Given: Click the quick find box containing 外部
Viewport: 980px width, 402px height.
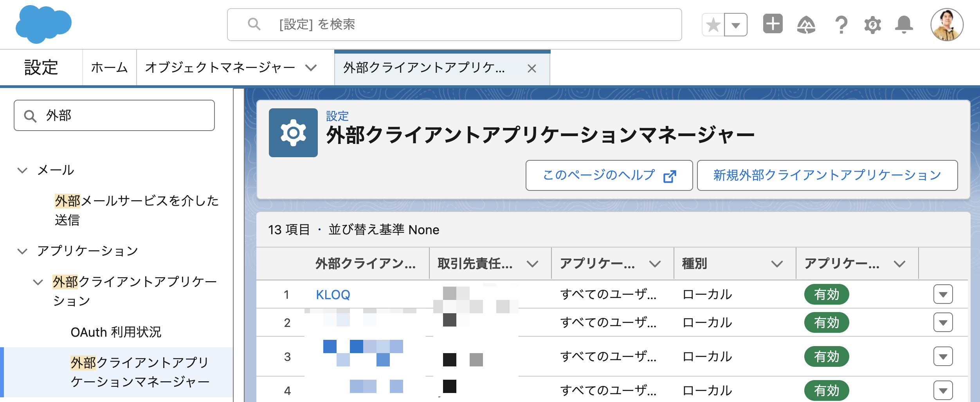Looking at the screenshot, I should tap(114, 115).
